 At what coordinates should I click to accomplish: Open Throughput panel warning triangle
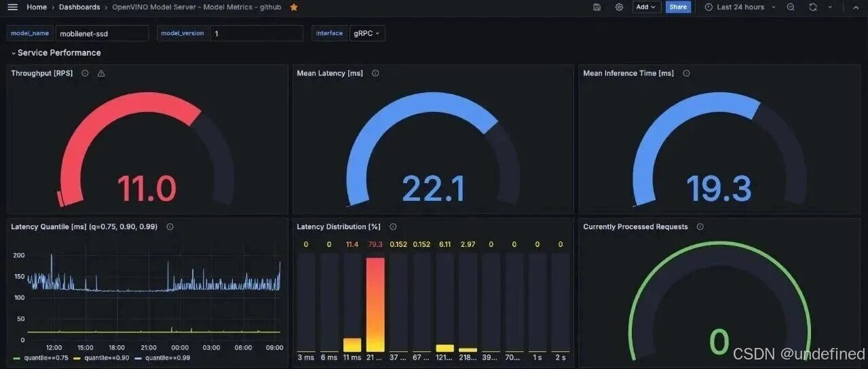pos(101,73)
